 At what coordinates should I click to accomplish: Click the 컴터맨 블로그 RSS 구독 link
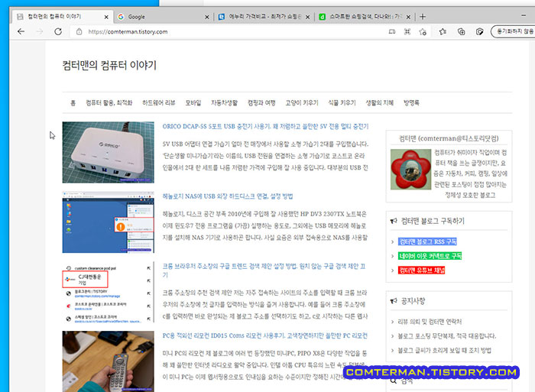[427, 241]
